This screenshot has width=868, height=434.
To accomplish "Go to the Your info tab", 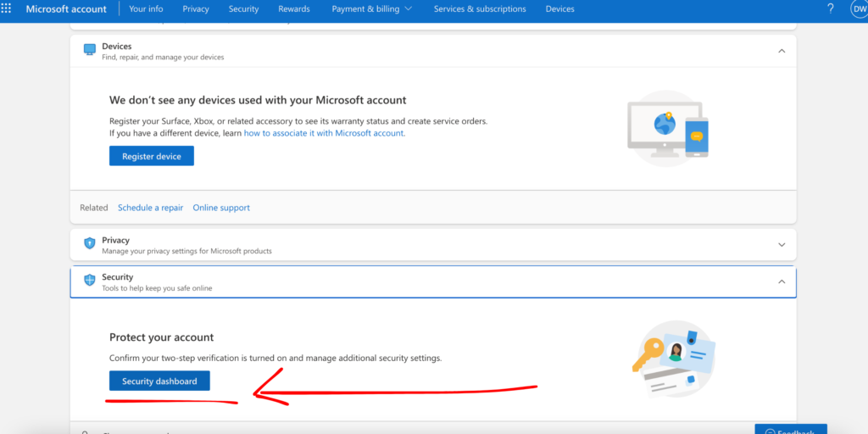I will click(x=146, y=8).
